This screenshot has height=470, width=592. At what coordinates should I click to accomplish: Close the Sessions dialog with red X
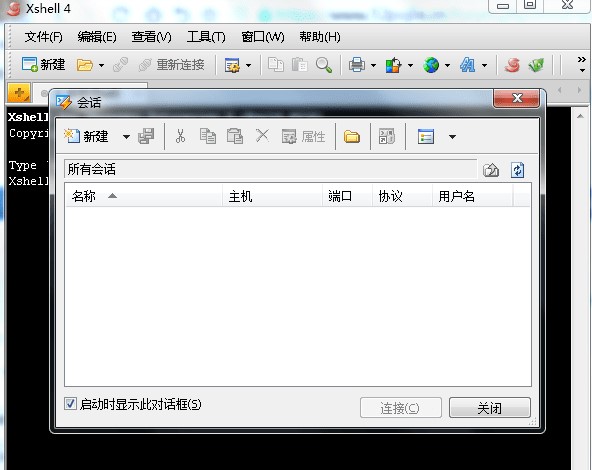(516, 99)
